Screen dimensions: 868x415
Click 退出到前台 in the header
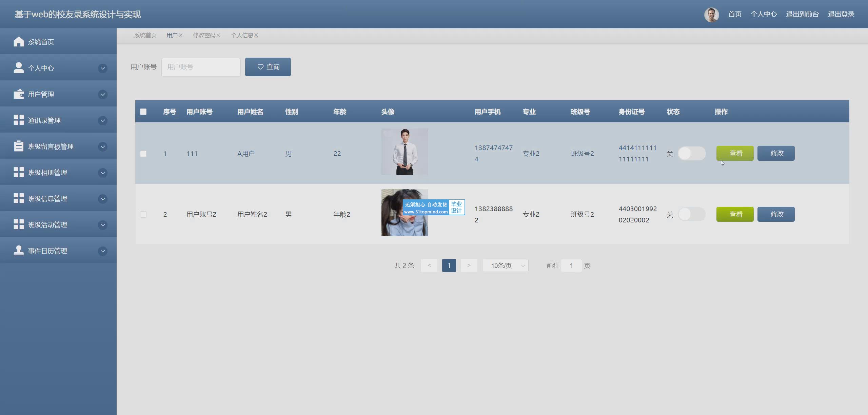[802, 14]
